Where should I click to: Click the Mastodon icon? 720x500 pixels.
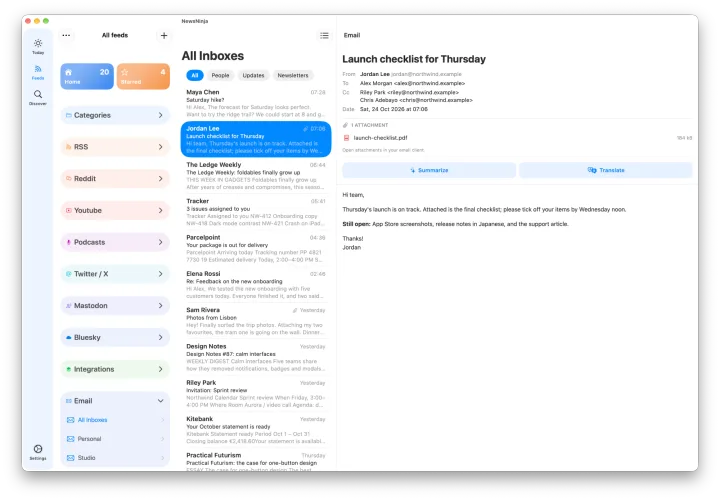click(68, 305)
